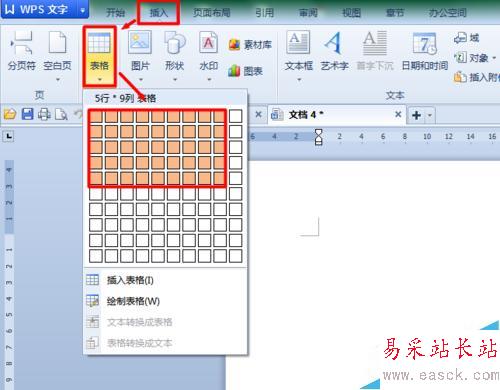Click the ruler tab stop L selector
This screenshot has height=390, width=500.
pos(9,136)
